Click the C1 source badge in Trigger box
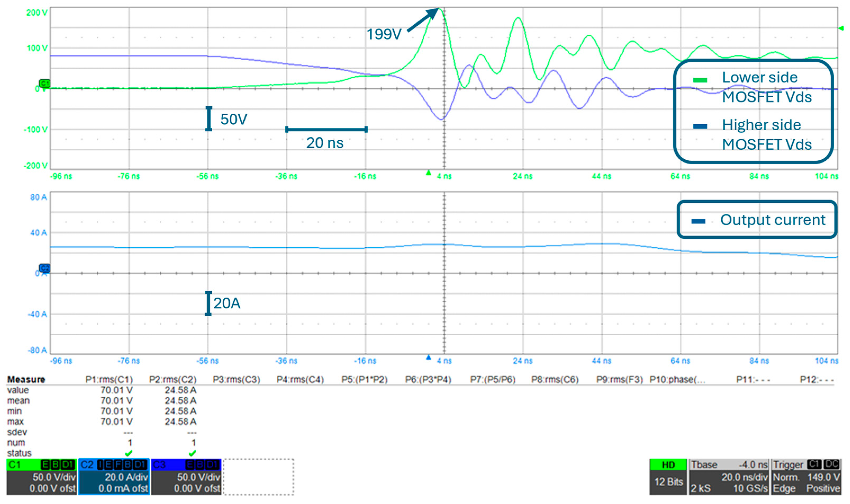 pyautogui.click(x=814, y=464)
